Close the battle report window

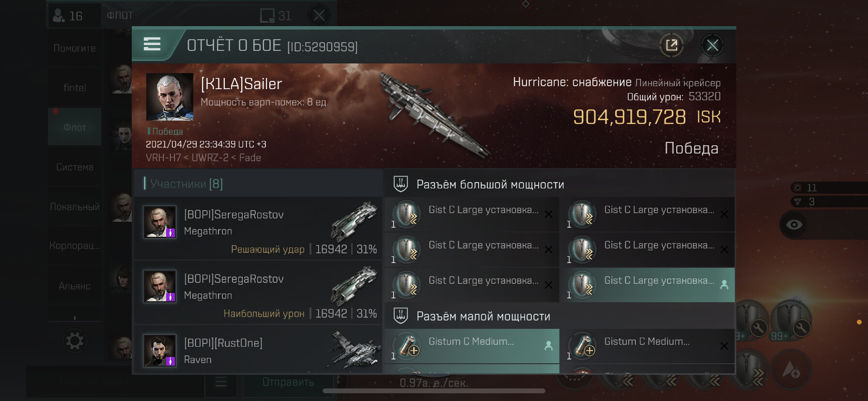pyautogui.click(x=713, y=46)
